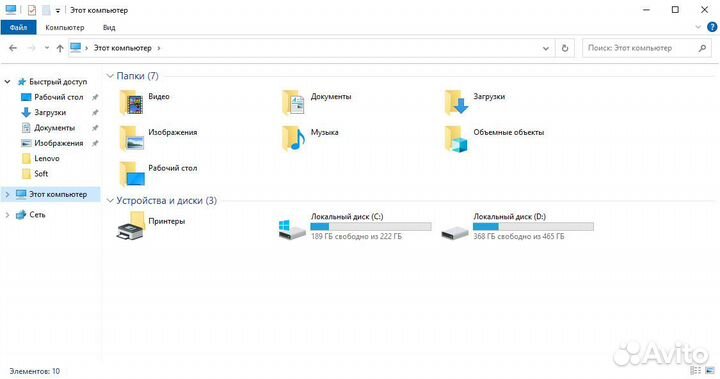This screenshot has width=720, height=379.
Task: Switch to large icons view in status bar
Action: [x=710, y=370]
